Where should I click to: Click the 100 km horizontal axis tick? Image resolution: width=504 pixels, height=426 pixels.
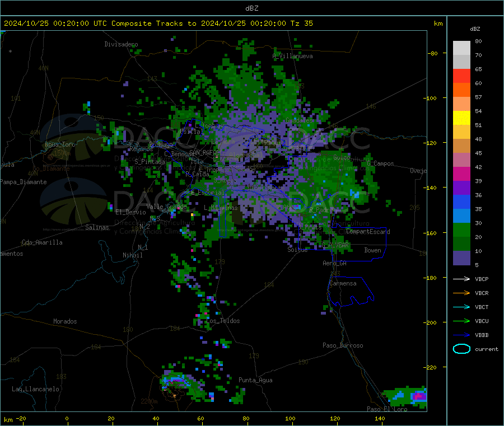coord(290,418)
